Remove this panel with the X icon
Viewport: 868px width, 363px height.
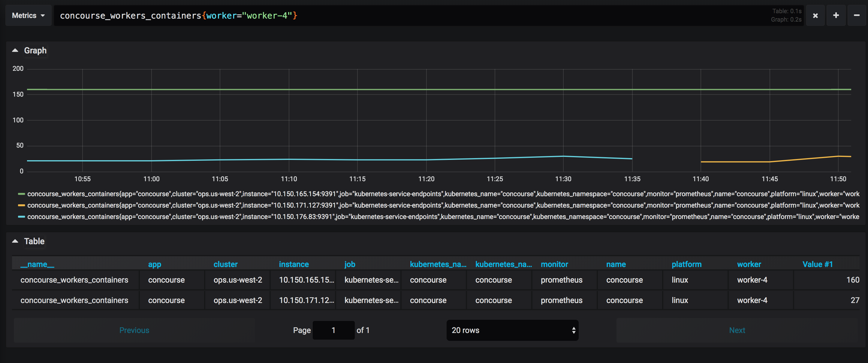815,15
